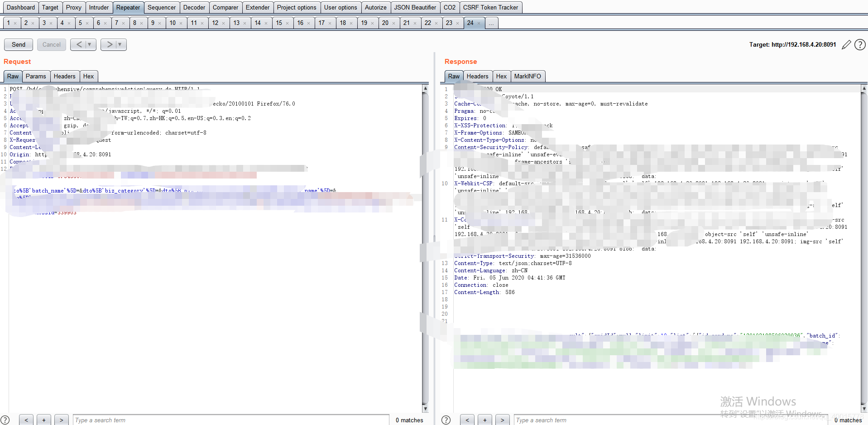Image resolution: width=868 pixels, height=425 pixels.
Task: Open the Intruder tab
Action: click(x=99, y=7)
